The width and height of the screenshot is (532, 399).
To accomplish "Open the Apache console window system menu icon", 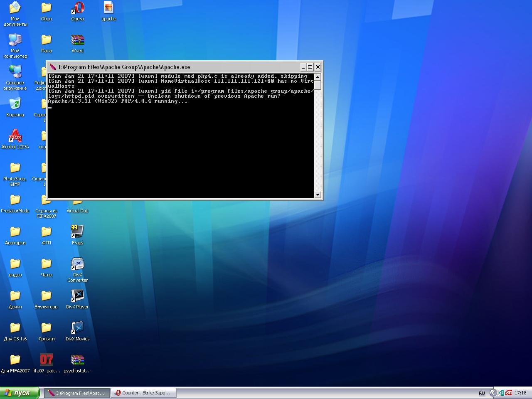I will [53, 67].
